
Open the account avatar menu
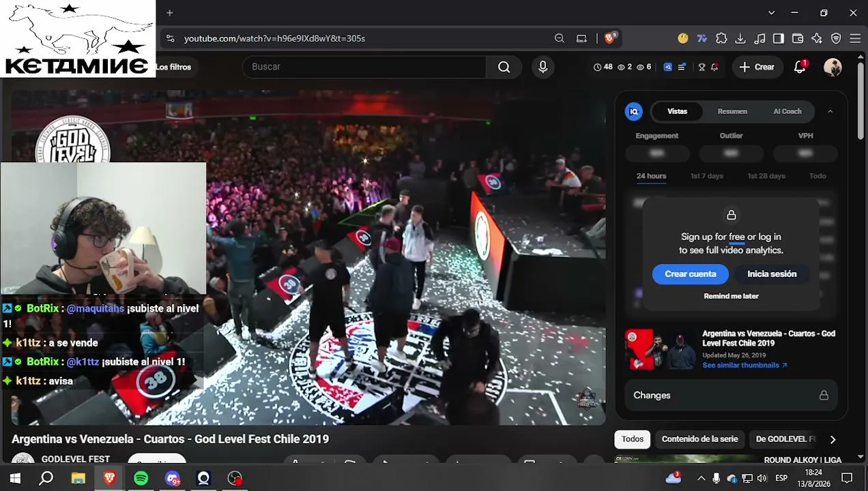pyautogui.click(x=833, y=67)
